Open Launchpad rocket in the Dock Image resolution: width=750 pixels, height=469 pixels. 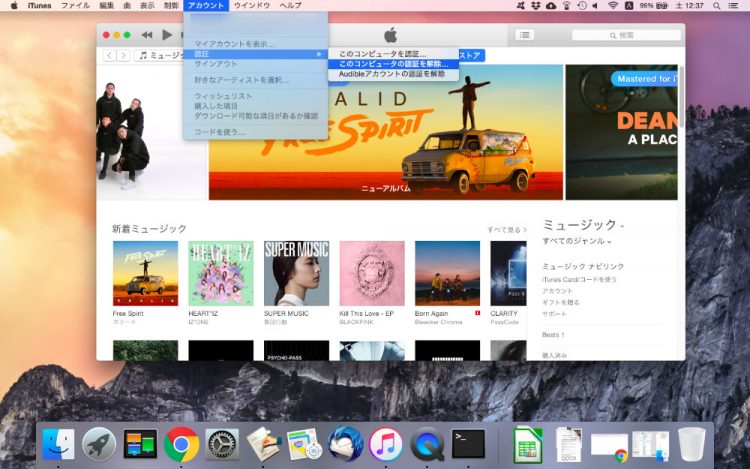(x=99, y=445)
